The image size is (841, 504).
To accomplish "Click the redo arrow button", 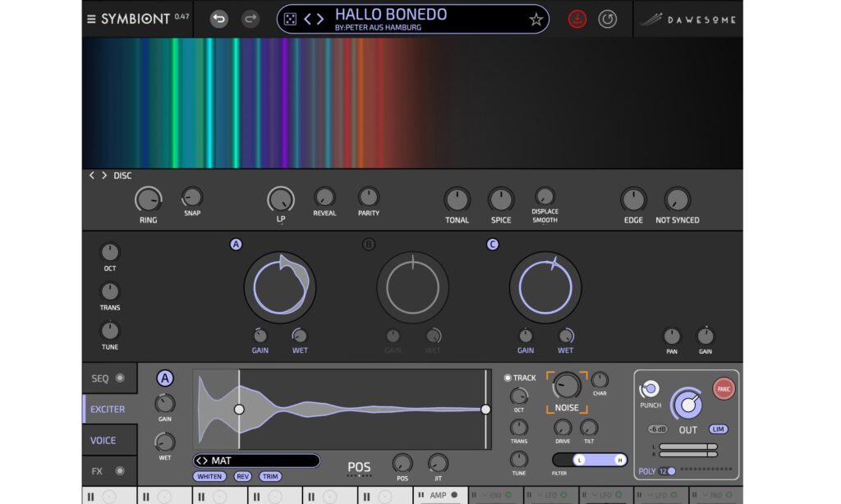I will click(250, 19).
